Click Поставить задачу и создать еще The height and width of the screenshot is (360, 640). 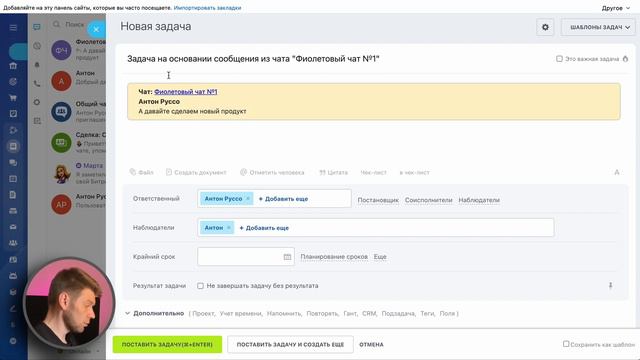(x=290, y=344)
